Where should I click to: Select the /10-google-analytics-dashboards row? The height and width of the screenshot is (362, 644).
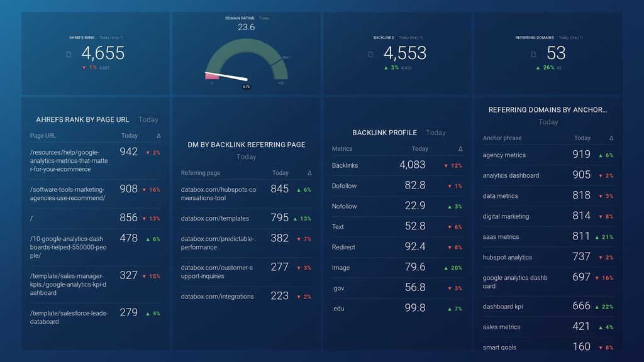point(96,246)
